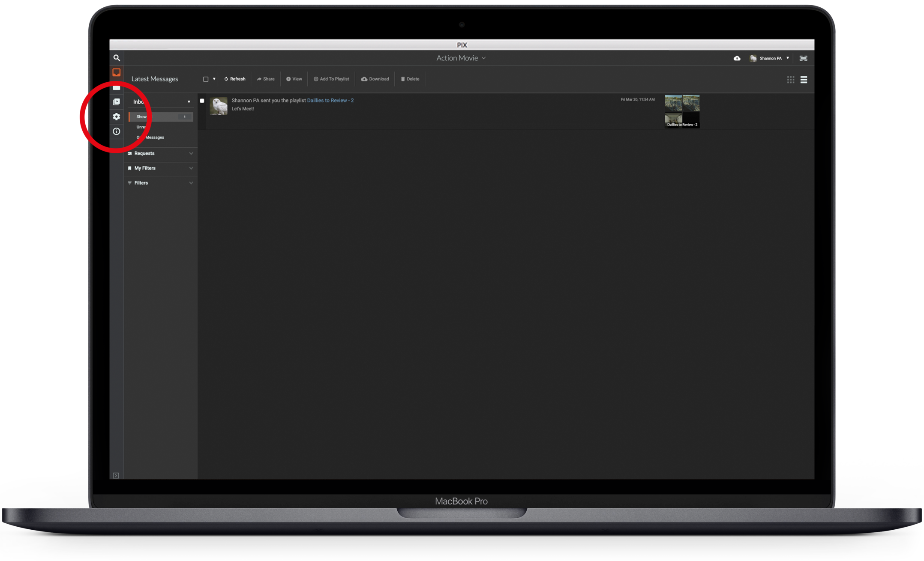
Task: Open the Shannon PA user menu
Action: tap(771, 58)
